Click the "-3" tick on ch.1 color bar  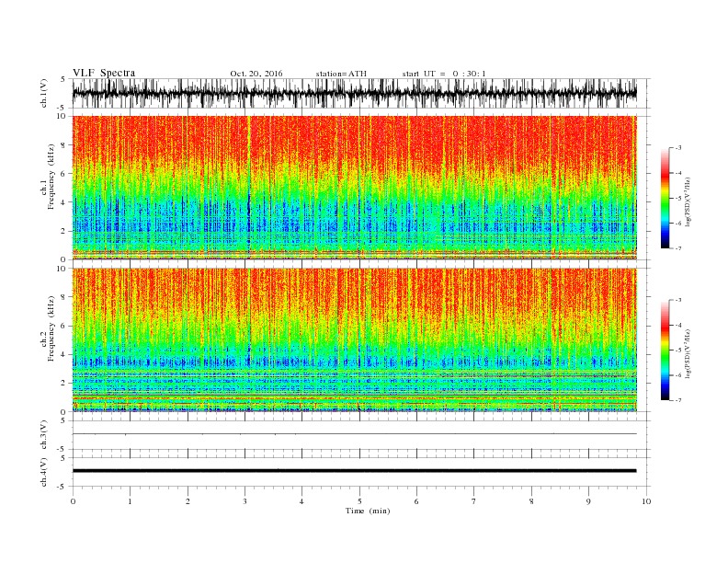(677, 148)
